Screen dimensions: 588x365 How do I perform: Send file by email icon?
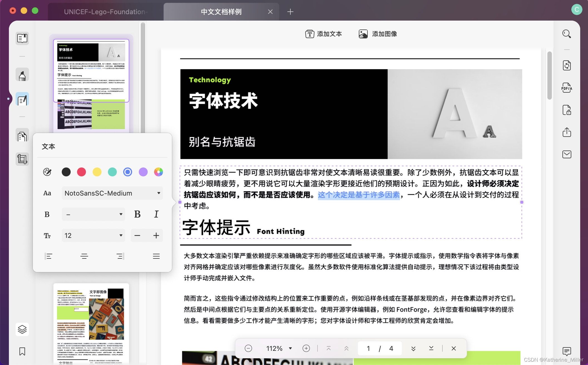tap(567, 154)
